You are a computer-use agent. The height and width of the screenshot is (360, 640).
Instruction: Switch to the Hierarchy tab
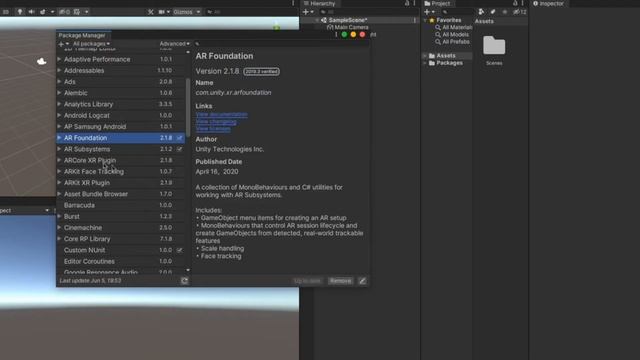319,4
